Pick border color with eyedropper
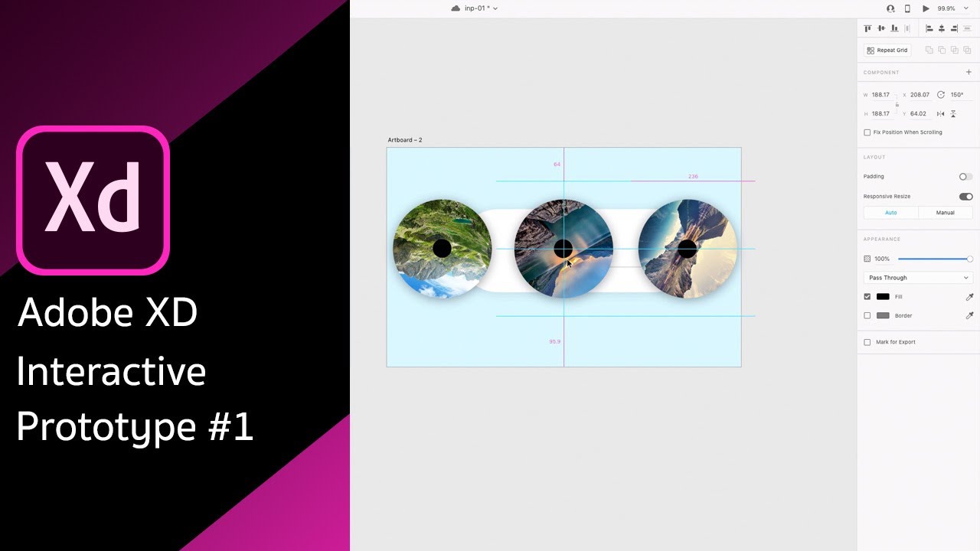This screenshot has height=551, width=980. (969, 315)
